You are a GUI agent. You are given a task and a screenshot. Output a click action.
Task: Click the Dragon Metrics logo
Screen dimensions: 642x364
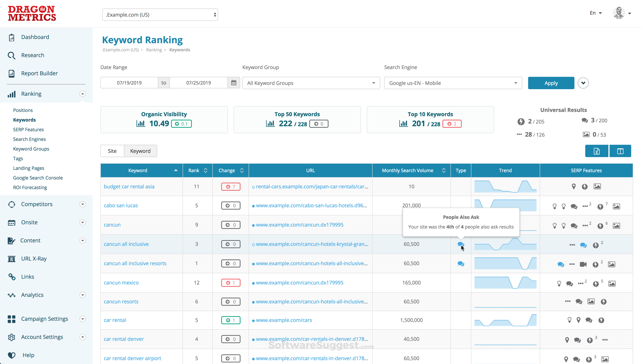32,13
